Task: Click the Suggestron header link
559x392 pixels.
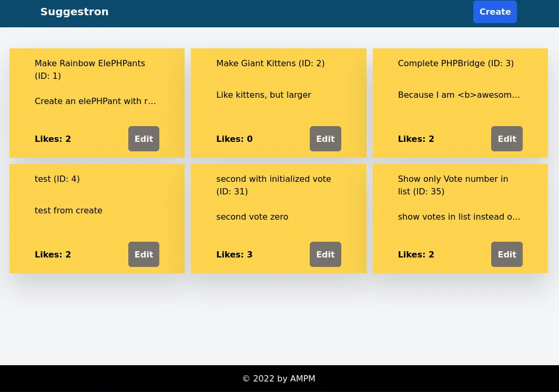Action: [74, 12]
